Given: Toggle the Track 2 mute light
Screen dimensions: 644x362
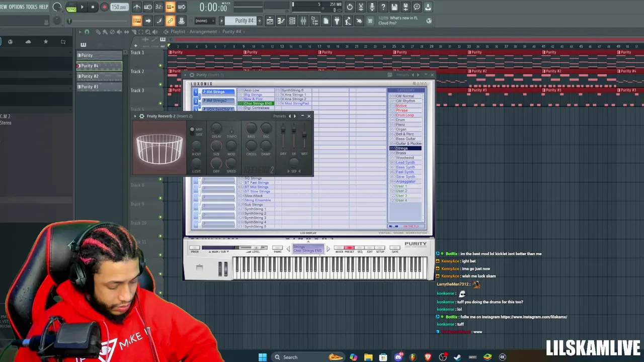Looking at the screenshot, I should (160, 85).
